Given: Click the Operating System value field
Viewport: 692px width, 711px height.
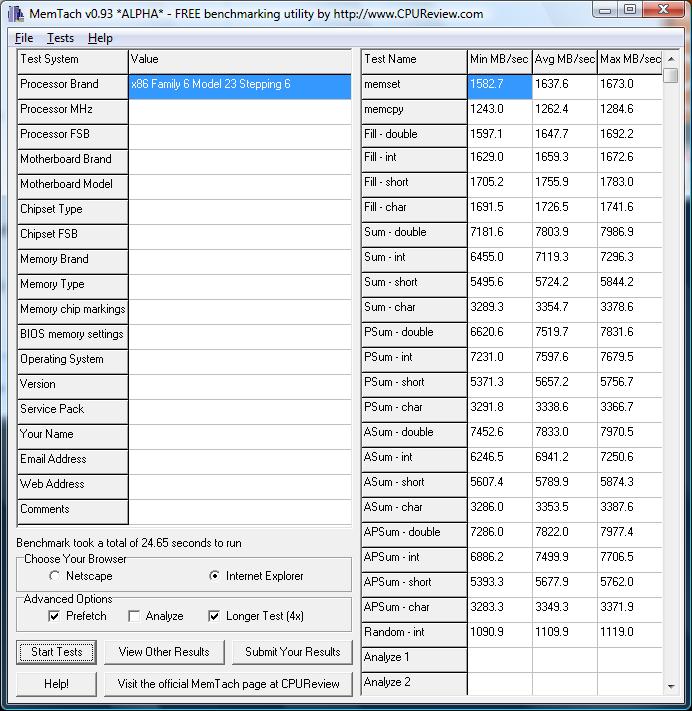Looking at the screenshot, I should click(240, 361).
